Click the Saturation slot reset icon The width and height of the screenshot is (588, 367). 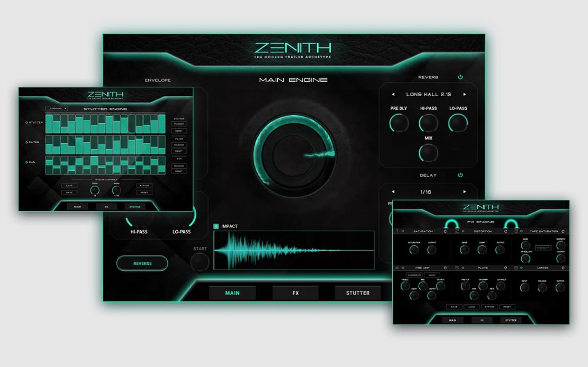[445, 232]
